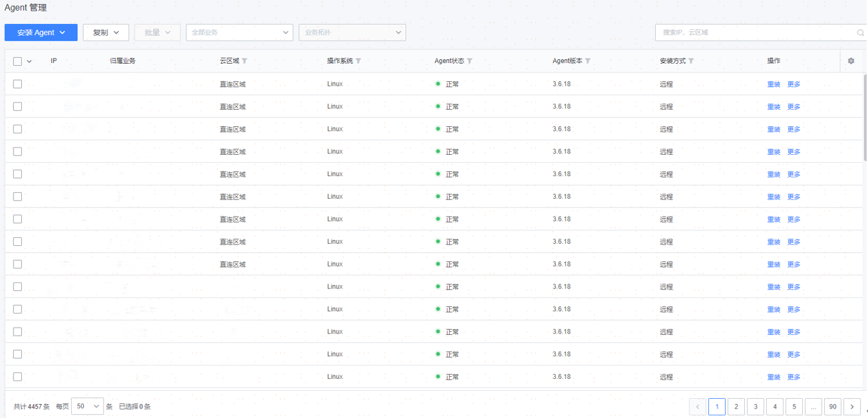
Task: Expand selection options arrow beside header checkbox
Action: click(x=29, y=61)
